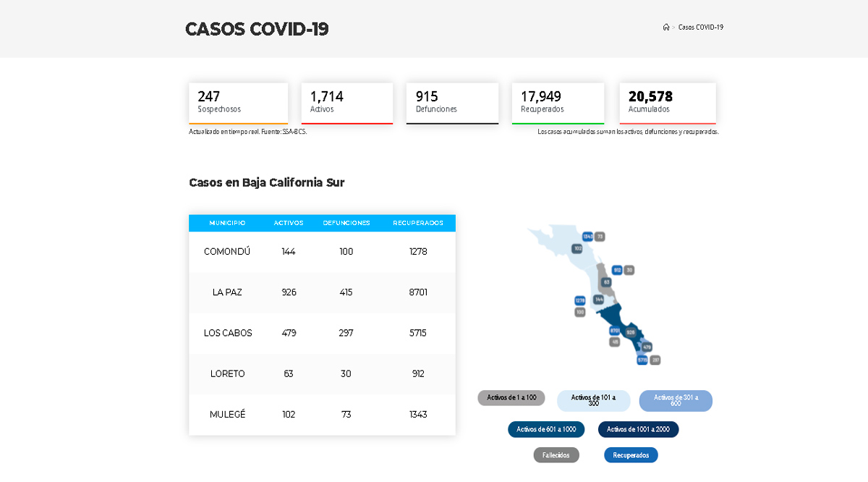Click La Paz activos value 926 in table
The width and height of the screenshot is (868, 482).
[x=289, y=292]
